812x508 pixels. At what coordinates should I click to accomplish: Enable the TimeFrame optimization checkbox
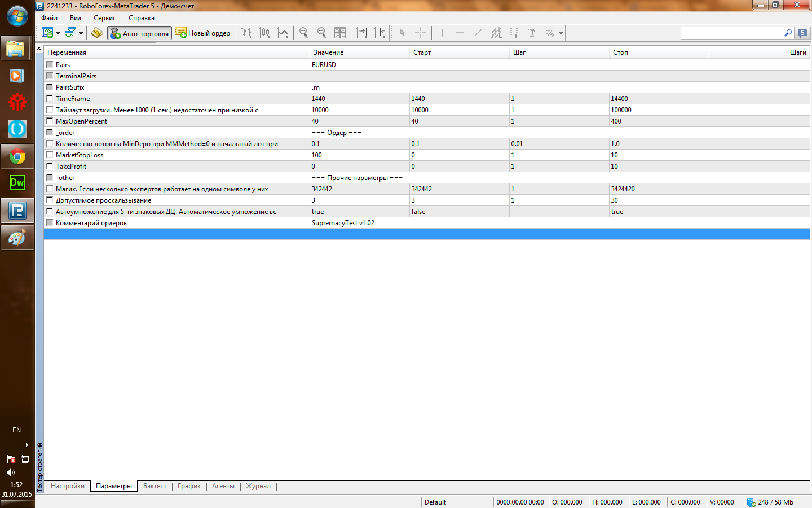(x=50, y=98)
